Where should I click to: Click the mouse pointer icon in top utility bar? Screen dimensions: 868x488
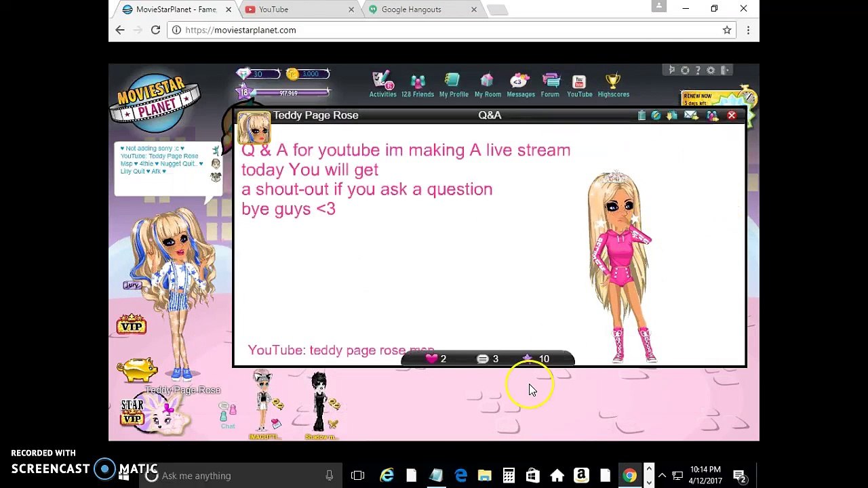click(x=672, y=70)
